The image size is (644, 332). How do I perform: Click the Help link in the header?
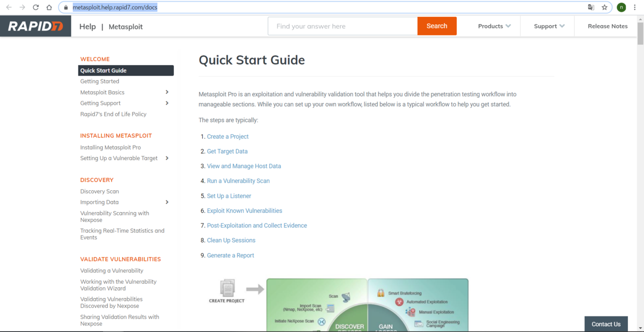click(x=87, y=26)
